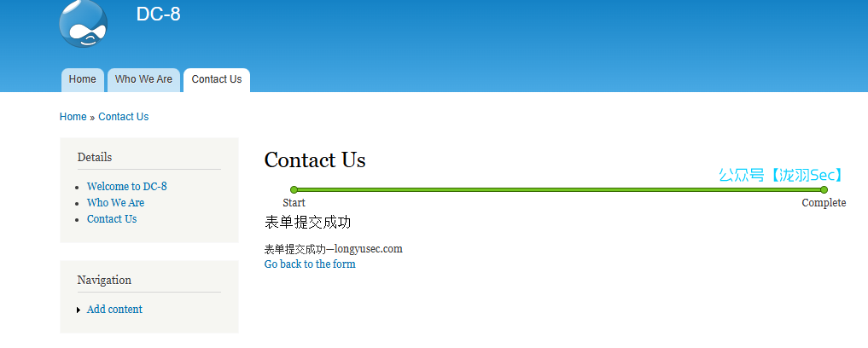
Task: Open Contact Us in Details sidebar
Action: (112, 219)
